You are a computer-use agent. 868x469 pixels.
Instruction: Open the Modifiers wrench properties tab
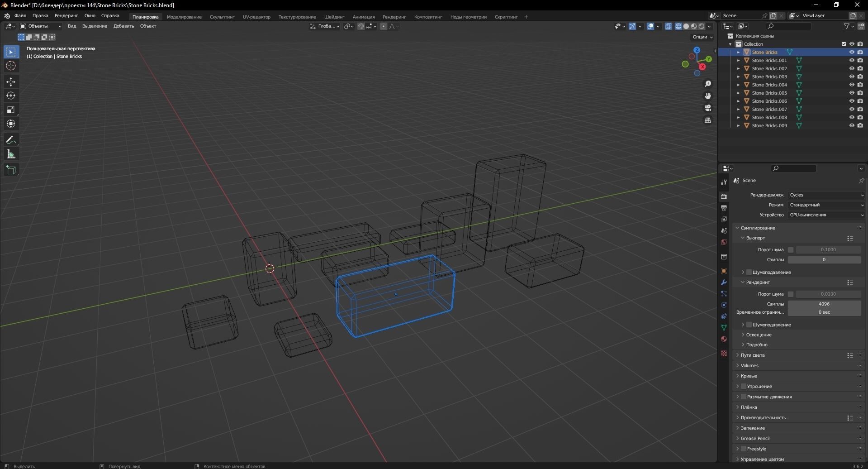point(724,282)
